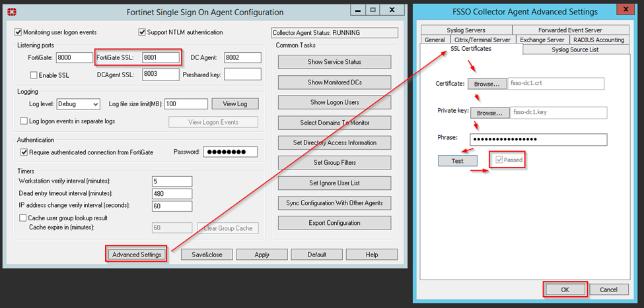Click the IP address change verify interval field
The image size is (644, 308).
(172, 206)
